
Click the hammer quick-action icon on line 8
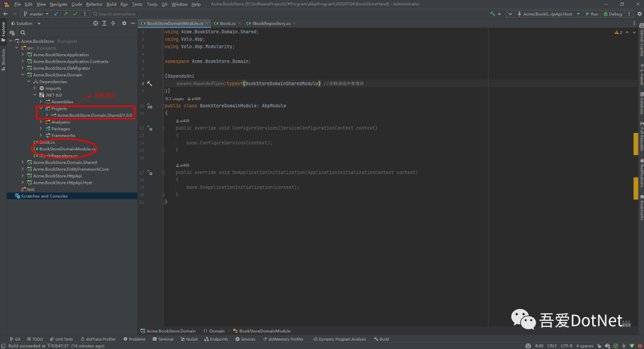(150, 84)
